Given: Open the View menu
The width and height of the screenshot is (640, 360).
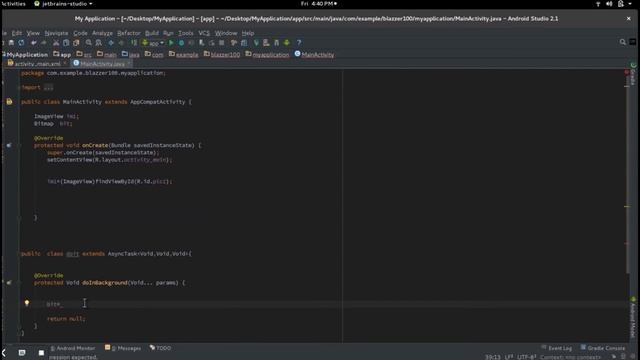Looking at the screenshot, I should point(33,33).
